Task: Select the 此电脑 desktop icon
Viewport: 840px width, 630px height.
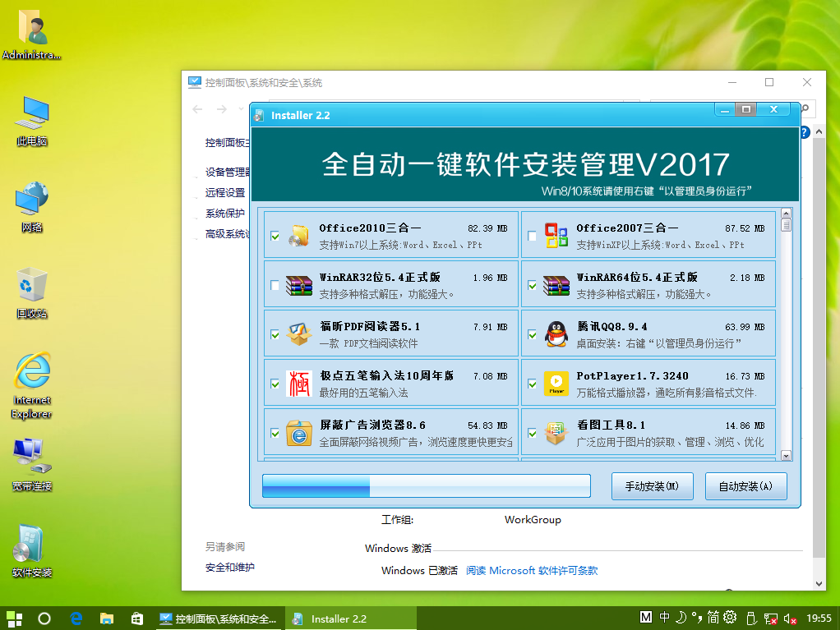Action: coord(31,122)
